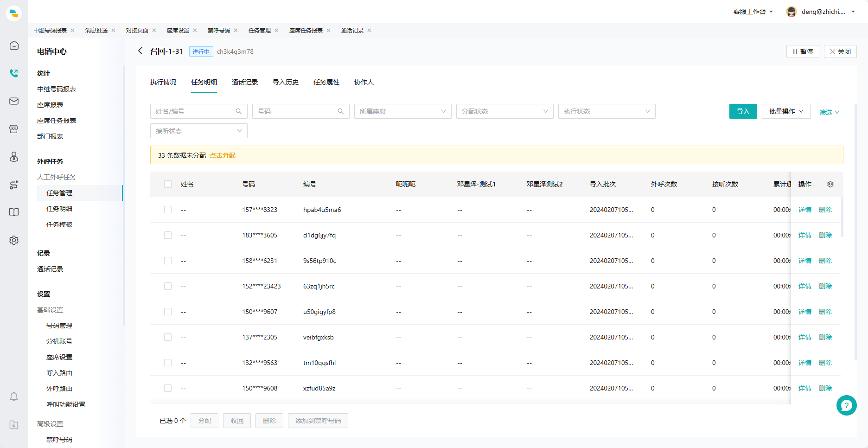Check the row for 150****9608

168,388
